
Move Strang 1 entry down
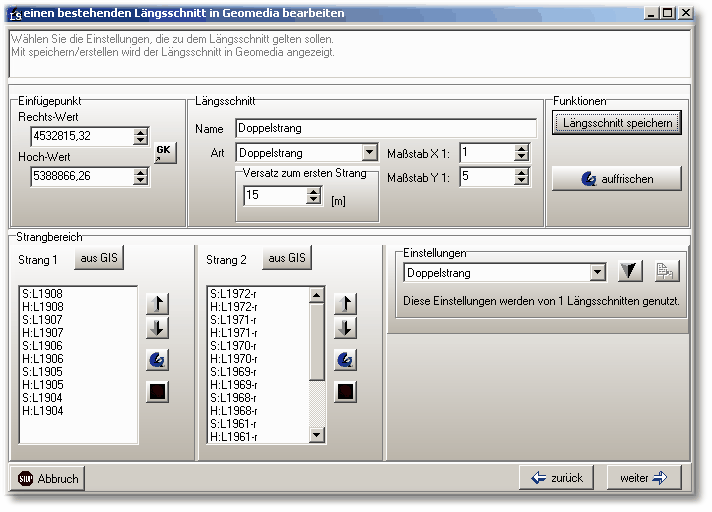tap(158, 328)
